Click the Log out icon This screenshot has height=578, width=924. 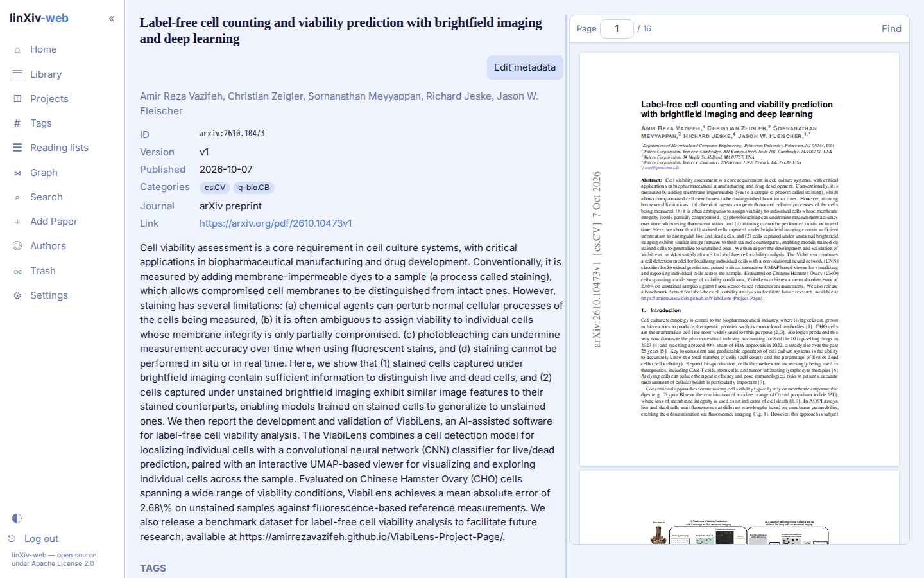click(x=12, y=539)
